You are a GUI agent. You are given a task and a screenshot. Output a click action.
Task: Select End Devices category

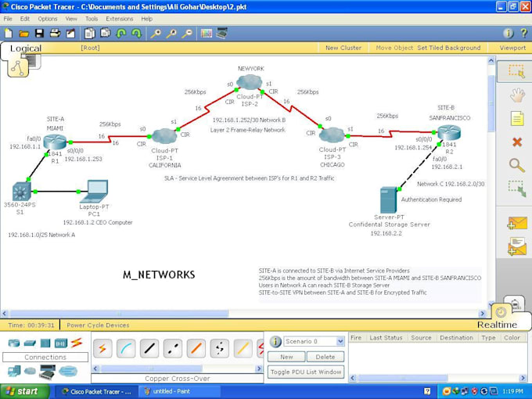point(14,371)
